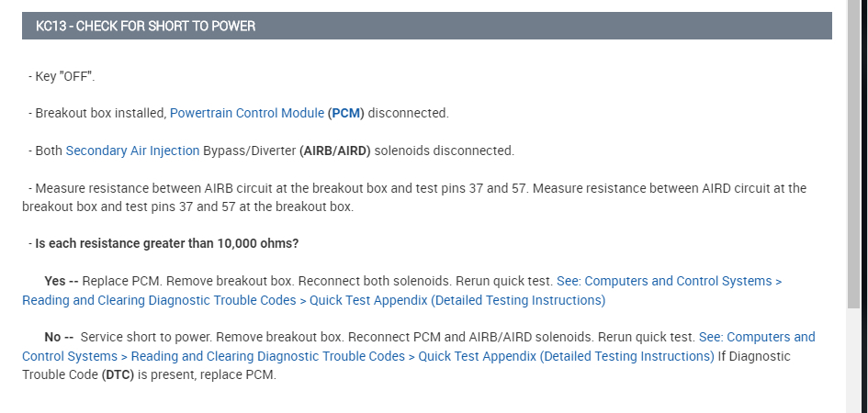The image size is (868, 413).
Task: Select the bold "Yes --" answer label
Action: [x=61, y=281]
